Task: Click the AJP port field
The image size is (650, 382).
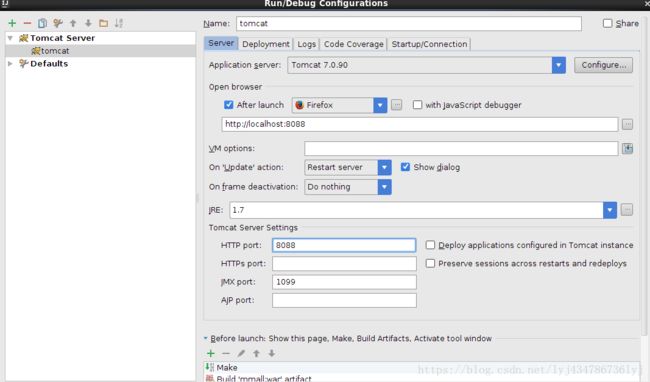Action: [344, 300]
